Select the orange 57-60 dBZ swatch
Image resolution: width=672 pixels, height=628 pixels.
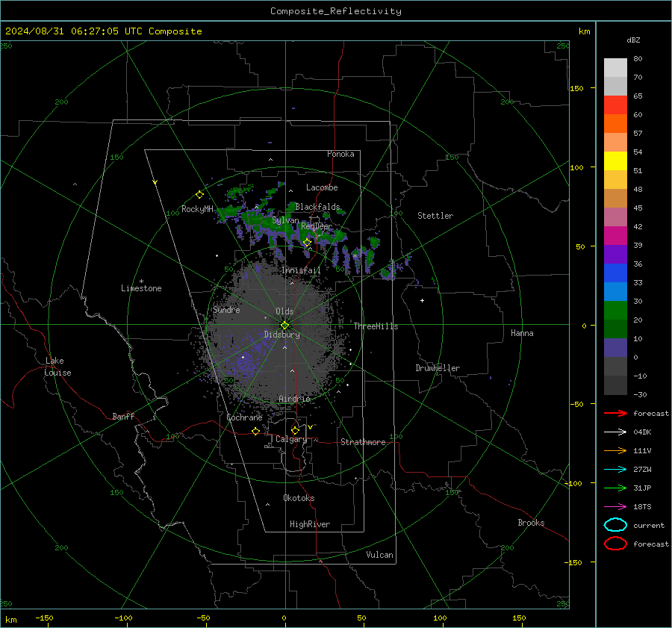point(615,124)
